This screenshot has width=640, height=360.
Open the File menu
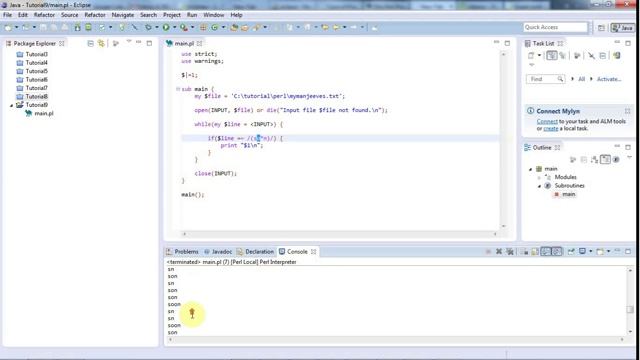click(7, 15)
